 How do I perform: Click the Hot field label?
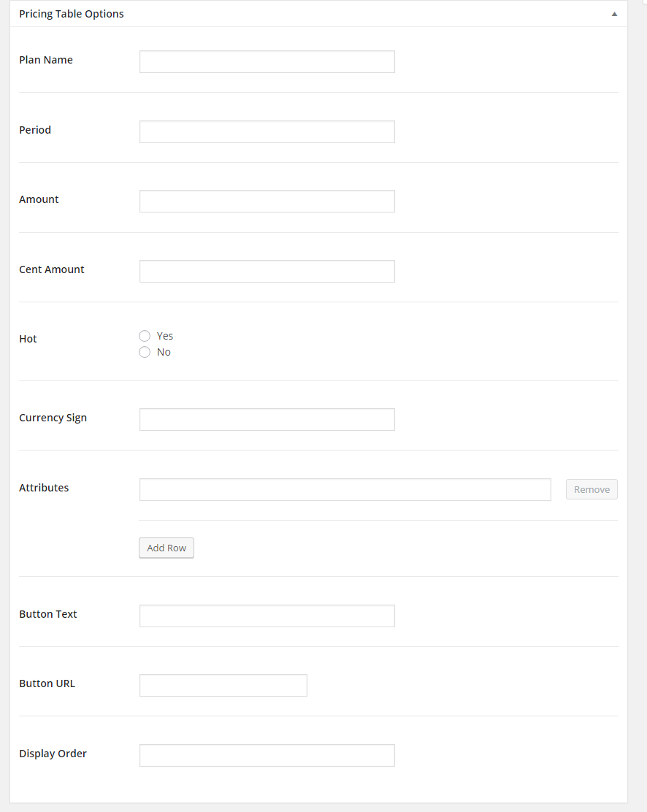pos(28,339)
